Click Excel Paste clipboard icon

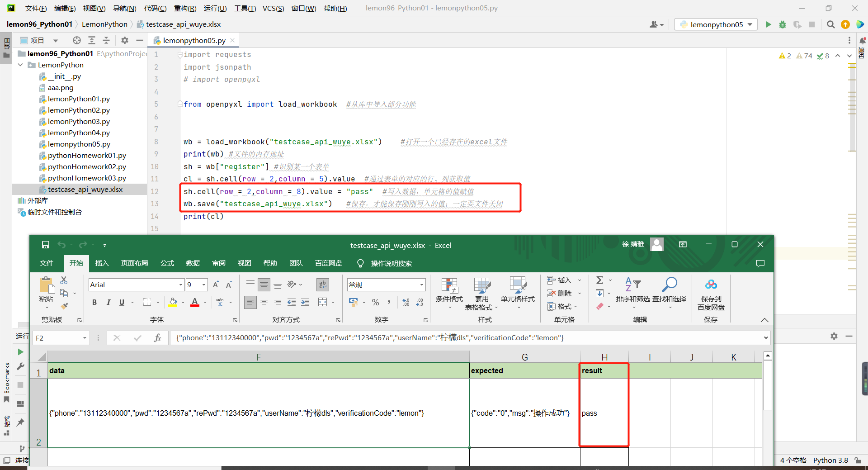(46, 285)
